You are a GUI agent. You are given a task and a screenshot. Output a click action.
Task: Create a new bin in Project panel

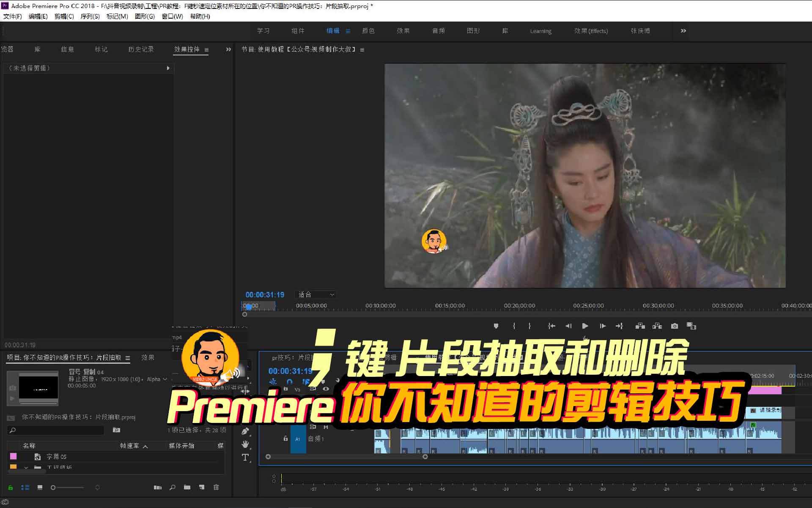pyautogui.click(x=187, y=487)
